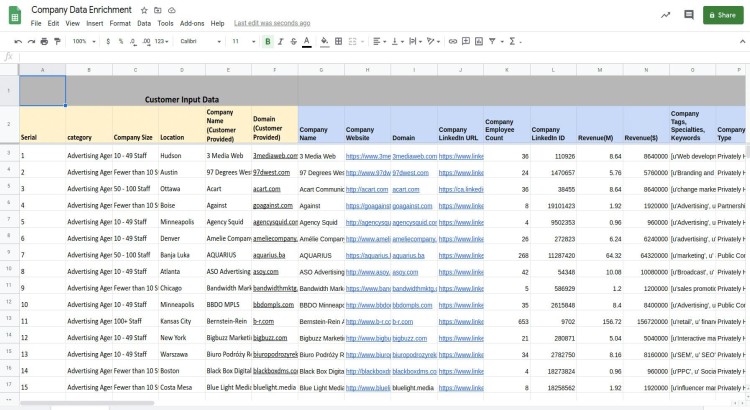Print the spreadsheet

[x=44, y=42]
